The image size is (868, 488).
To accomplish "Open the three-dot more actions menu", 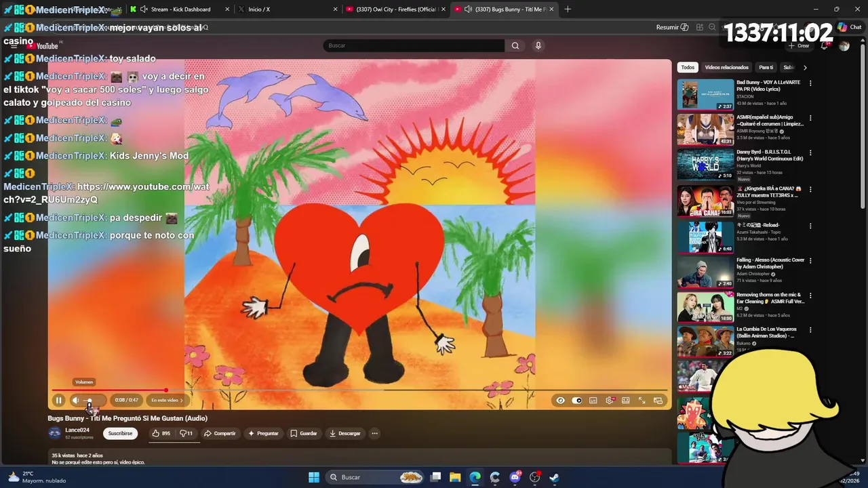I will click(x=374, y=433).
